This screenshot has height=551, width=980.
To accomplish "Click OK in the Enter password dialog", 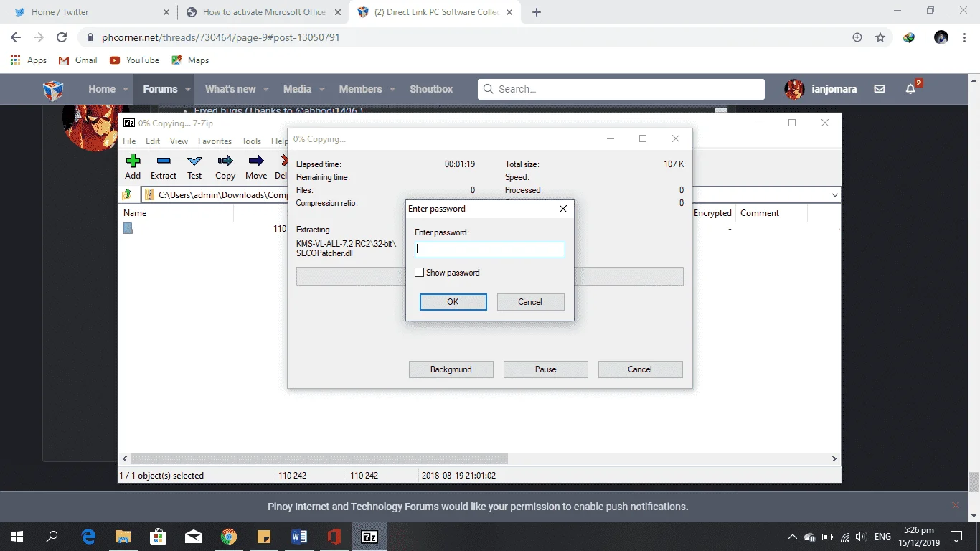I will (x=453, y=302).
